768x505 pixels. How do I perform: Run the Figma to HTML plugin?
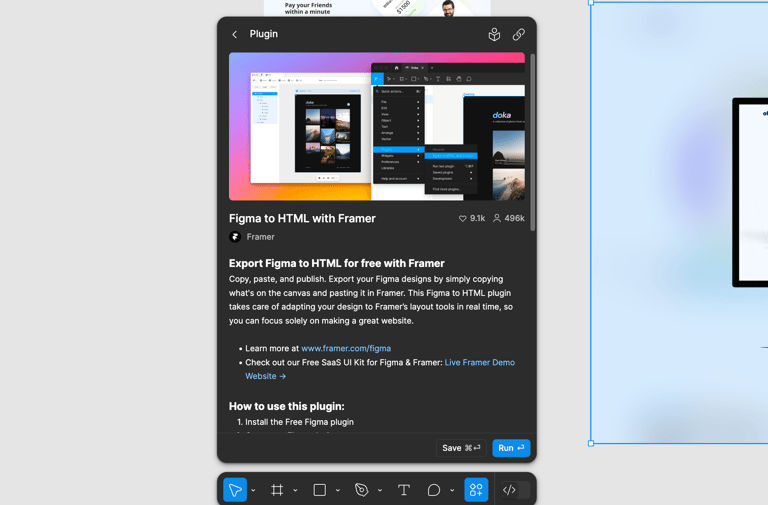pyautogui.click(x=511, y=448)
